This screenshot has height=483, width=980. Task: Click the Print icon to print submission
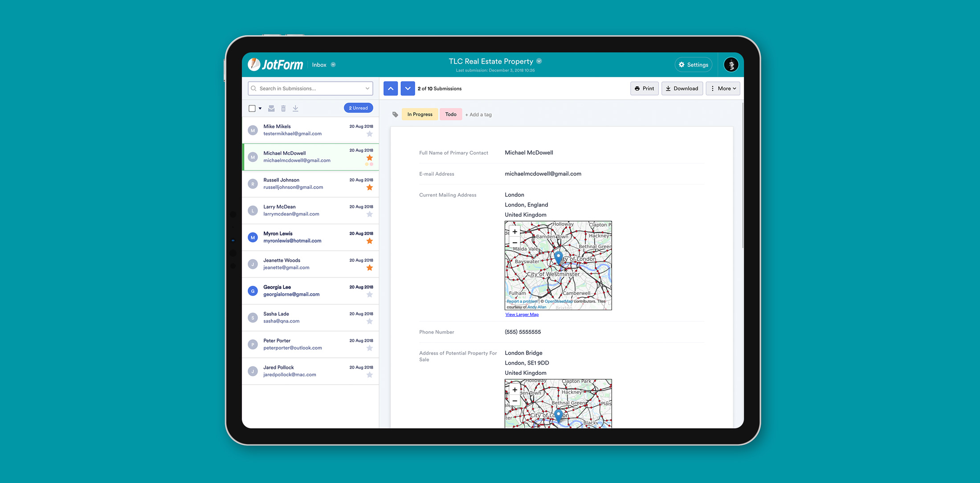click(x=645, y=88)
